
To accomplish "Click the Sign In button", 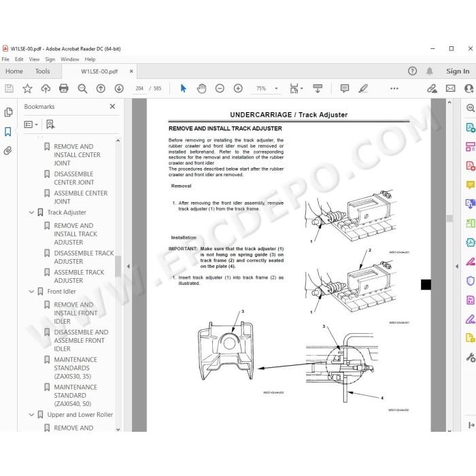I will (x=458, y=71).
